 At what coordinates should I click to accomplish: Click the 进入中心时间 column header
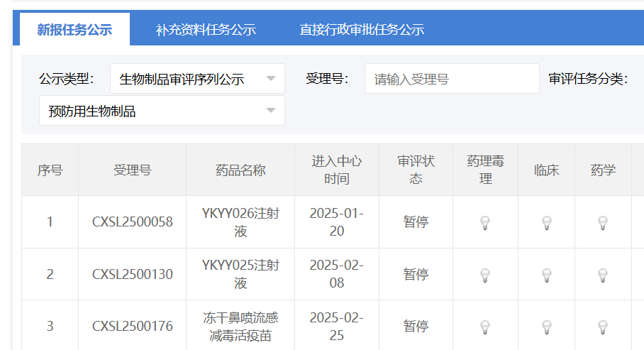[x=337, y=170]
